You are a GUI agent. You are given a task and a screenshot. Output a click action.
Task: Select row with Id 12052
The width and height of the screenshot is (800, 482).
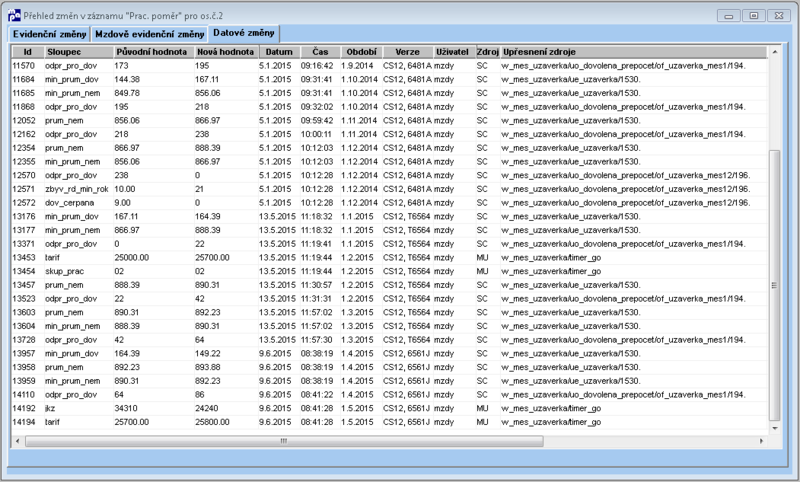[x=389, y=121]
